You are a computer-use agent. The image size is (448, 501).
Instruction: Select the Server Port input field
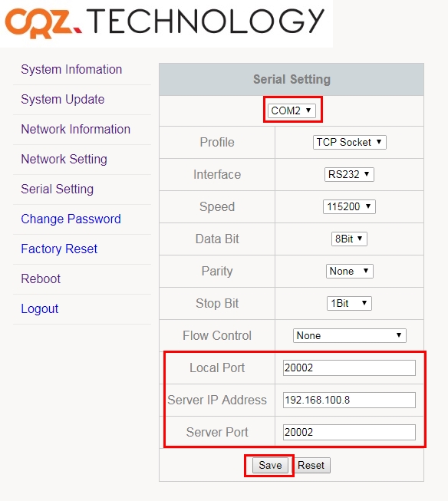(349, 433)
